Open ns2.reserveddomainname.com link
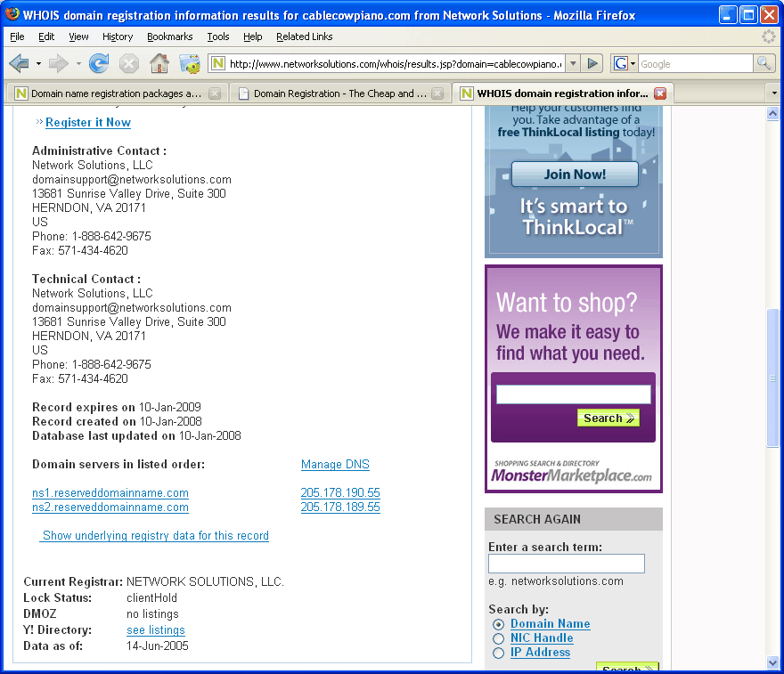Image resolution: width=784 pixels, height=674 pixels. (x=110, y=508)
